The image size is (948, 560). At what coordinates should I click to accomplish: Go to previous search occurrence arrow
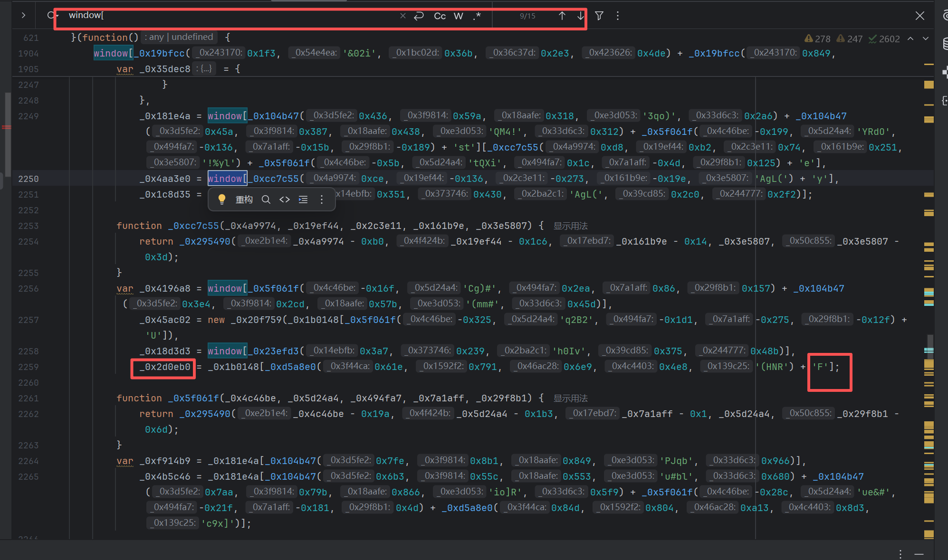coord(562,16)
